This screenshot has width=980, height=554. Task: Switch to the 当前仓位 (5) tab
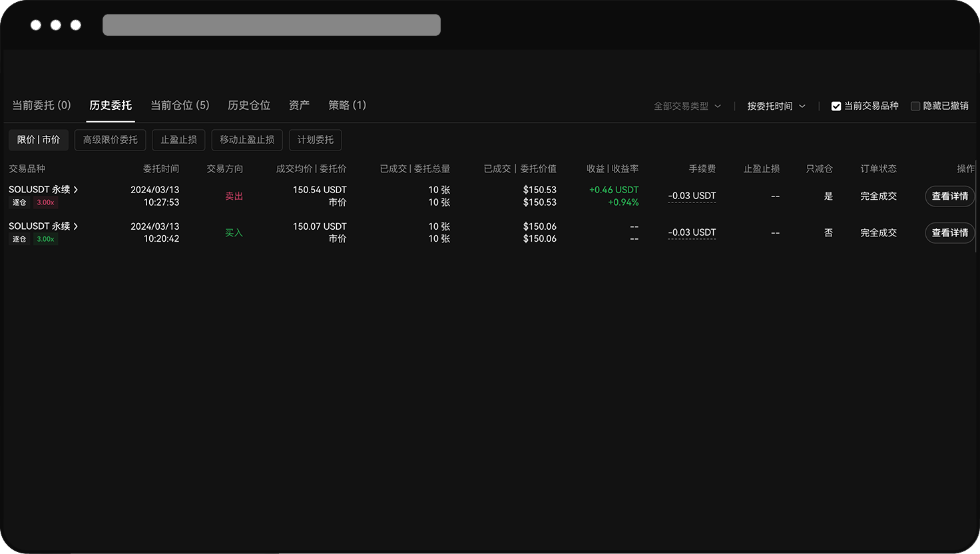coord(179,105)
